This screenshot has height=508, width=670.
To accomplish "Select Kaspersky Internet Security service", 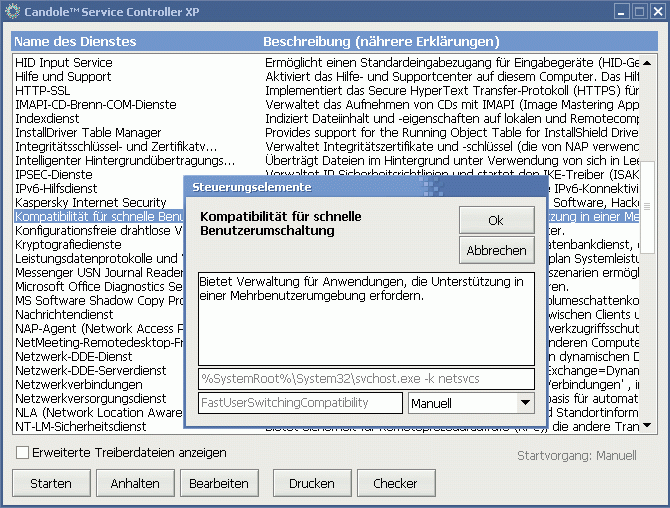I will [90, 202].
